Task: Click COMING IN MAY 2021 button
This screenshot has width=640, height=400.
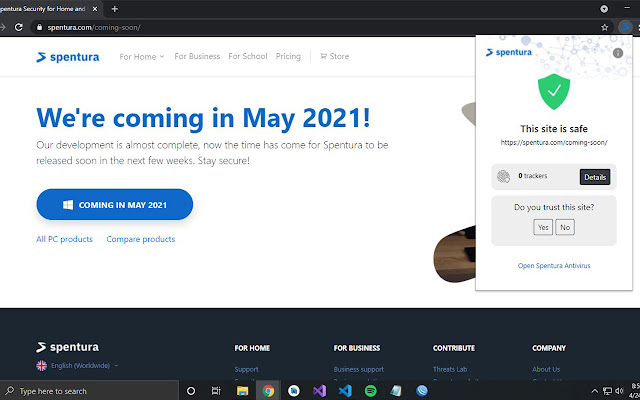Action: click(x=115, y=204)
